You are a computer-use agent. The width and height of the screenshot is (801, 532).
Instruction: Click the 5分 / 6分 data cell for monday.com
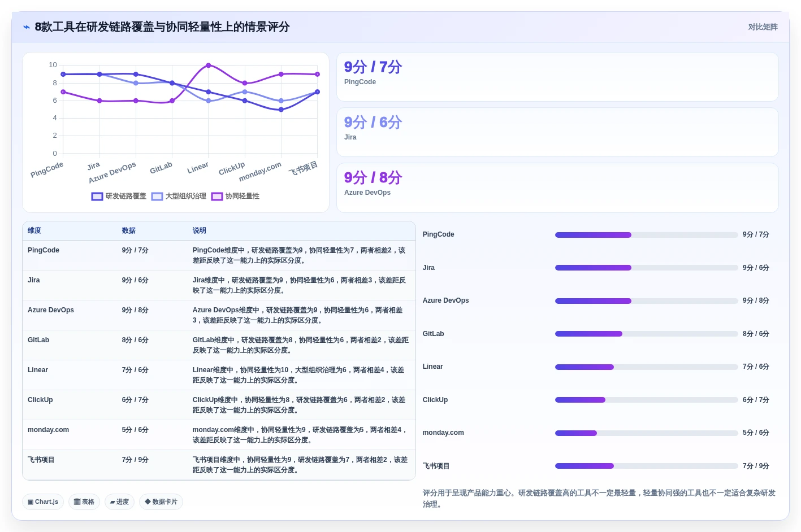[135, 430]
